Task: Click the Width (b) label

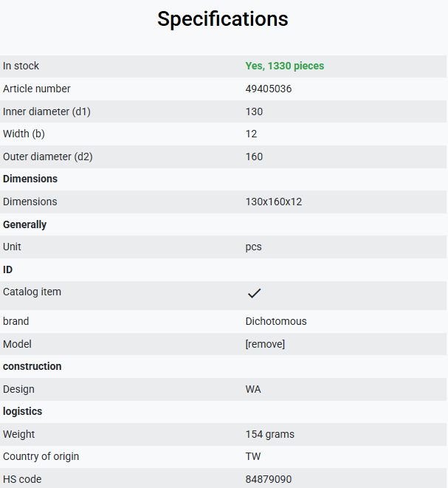Action: tap(24, 134)
